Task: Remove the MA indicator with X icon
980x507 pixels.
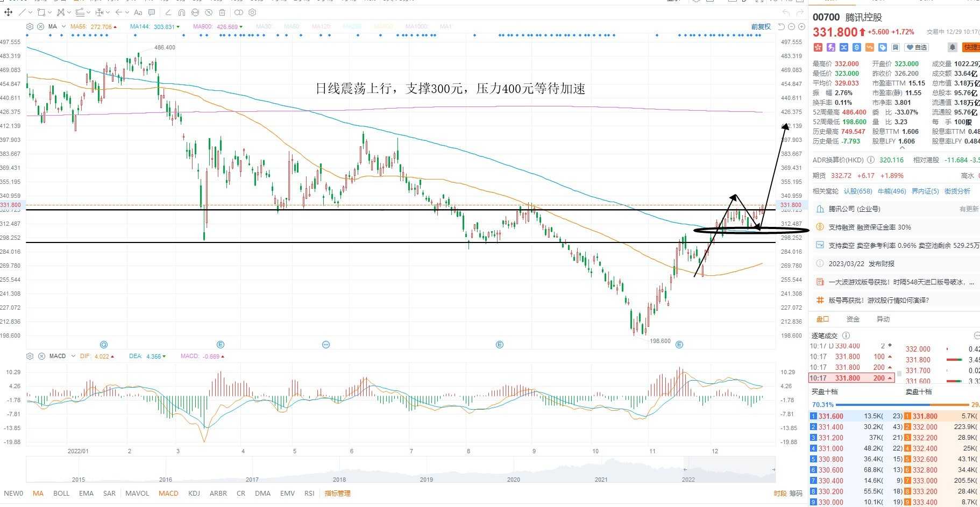Action: [x=40, y=26]
